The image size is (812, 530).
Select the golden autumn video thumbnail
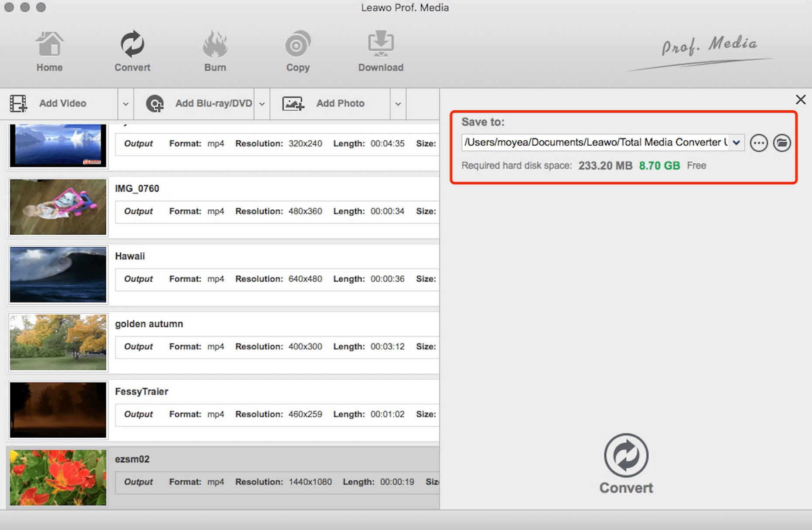tap(58, 342)
